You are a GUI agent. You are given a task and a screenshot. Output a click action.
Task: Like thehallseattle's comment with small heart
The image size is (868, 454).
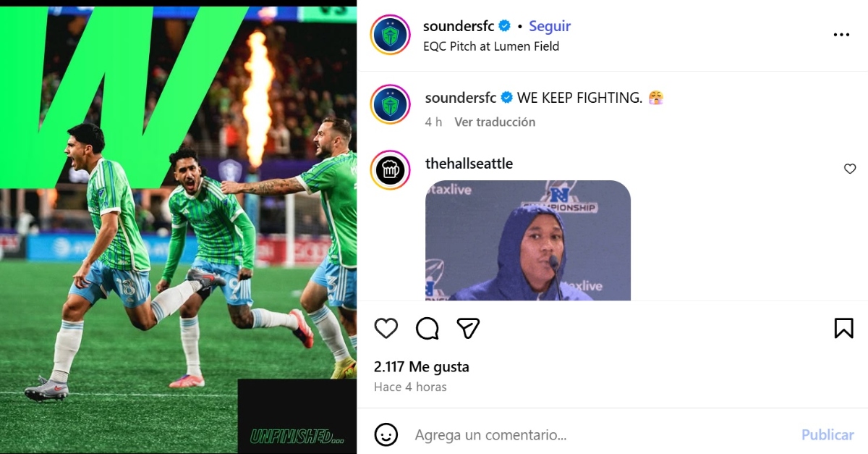click(x=850, y=169)
